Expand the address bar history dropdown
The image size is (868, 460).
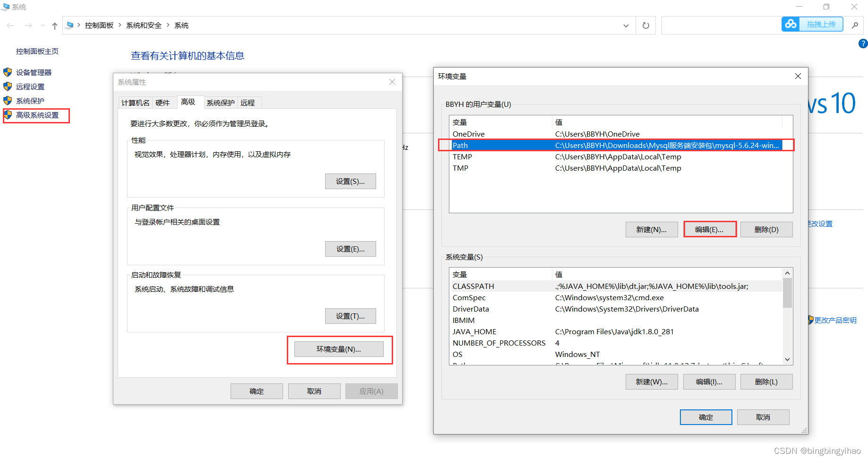[x=626, y=26]
